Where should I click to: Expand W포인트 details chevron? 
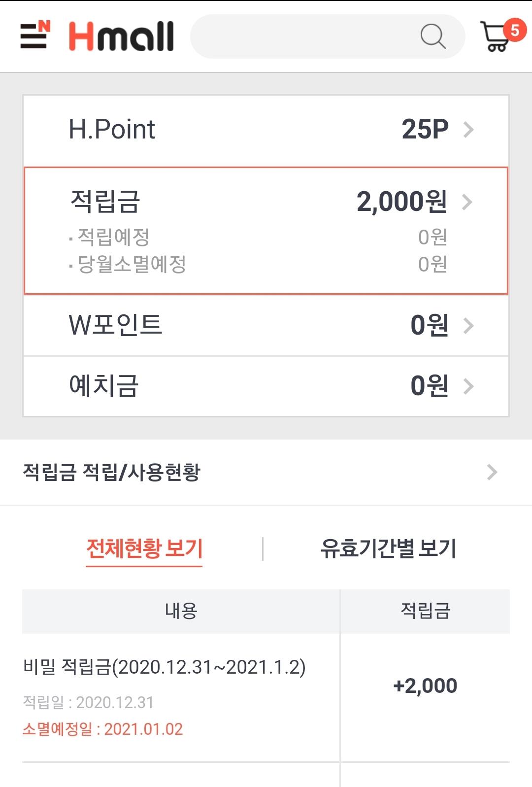(468, 326)
